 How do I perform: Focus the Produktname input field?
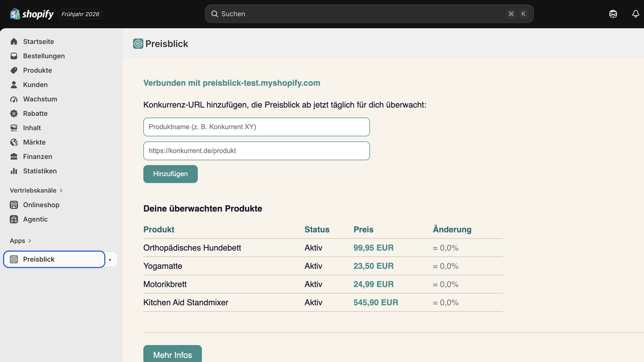click(256, 127)
